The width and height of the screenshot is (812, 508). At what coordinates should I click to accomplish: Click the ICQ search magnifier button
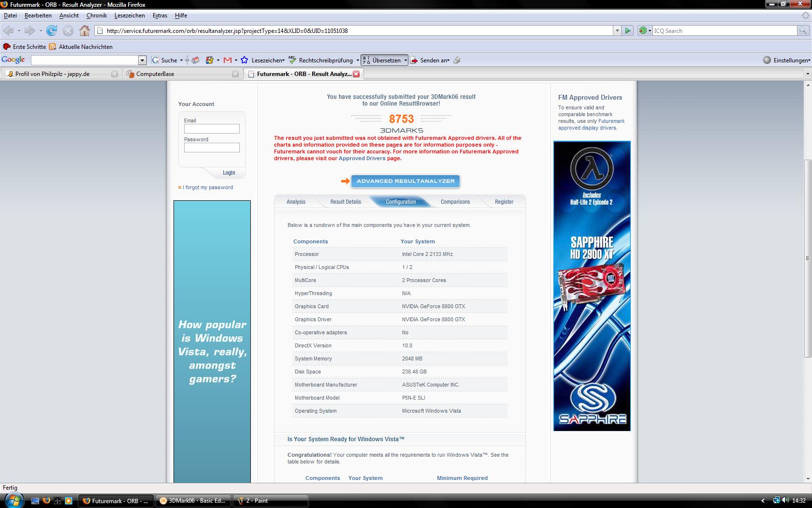click(803, 30)
